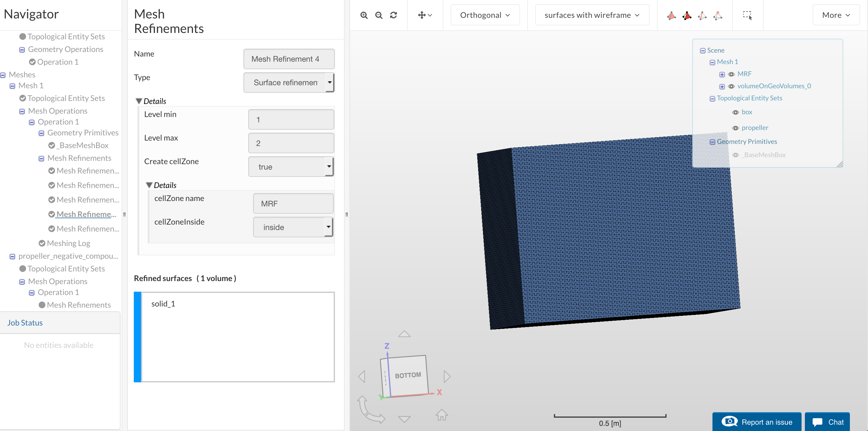This screenshot has height=431, width=868.
Task: Click the zoom in magnifier icon
Action: 364,15
